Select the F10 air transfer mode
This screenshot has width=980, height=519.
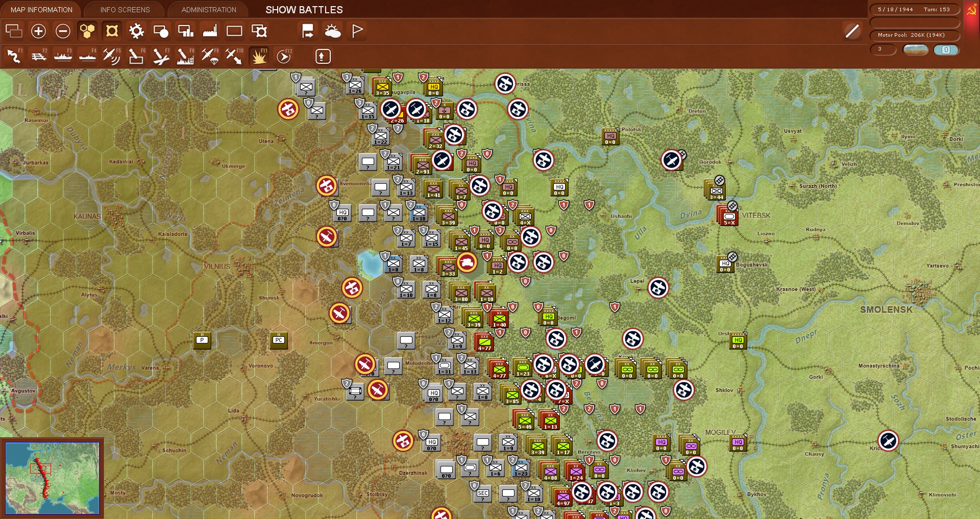click(234, 56)
